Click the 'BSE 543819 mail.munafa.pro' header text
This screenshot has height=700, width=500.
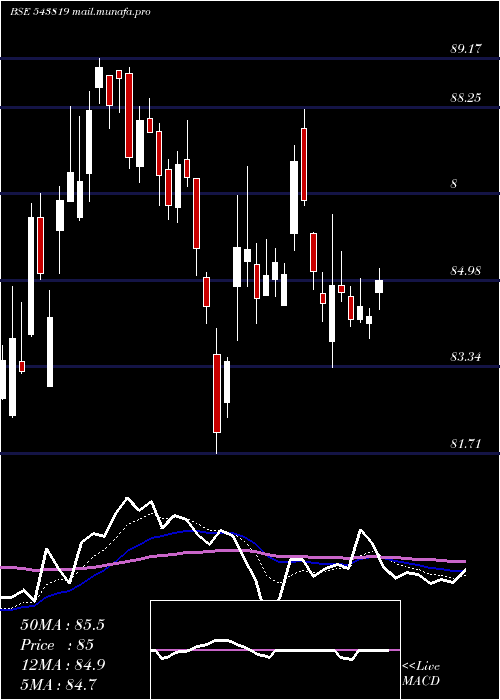click(x=80, y=12)
